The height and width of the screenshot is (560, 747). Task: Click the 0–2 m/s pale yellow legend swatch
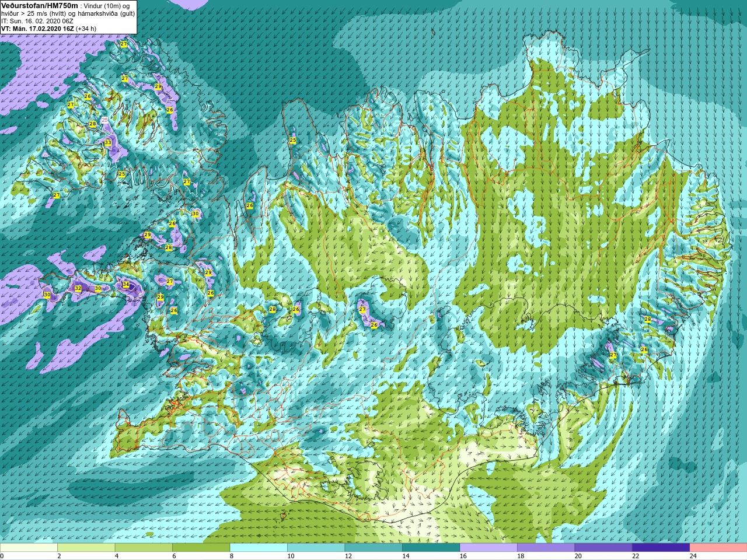[x=29, y=548]
